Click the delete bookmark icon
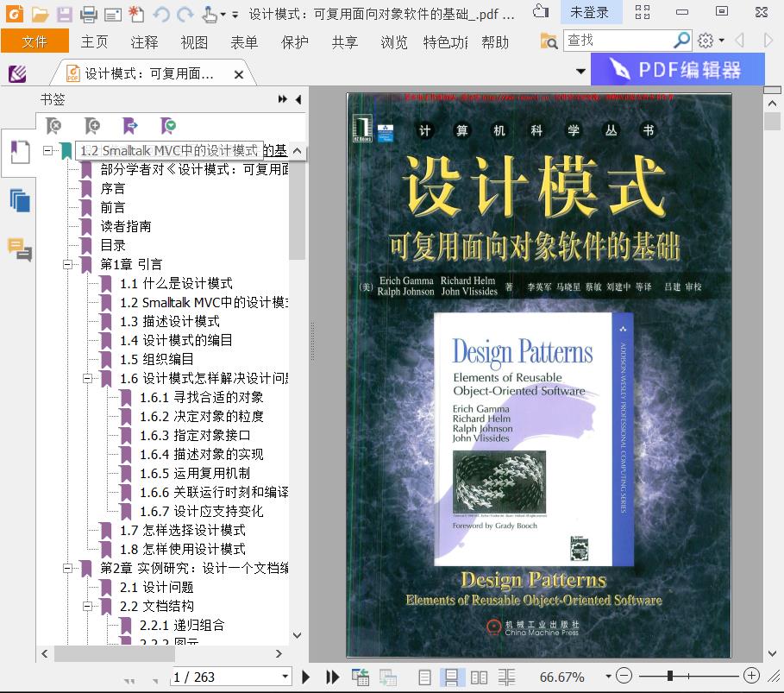The image size is (784, 693). [53, 126]
